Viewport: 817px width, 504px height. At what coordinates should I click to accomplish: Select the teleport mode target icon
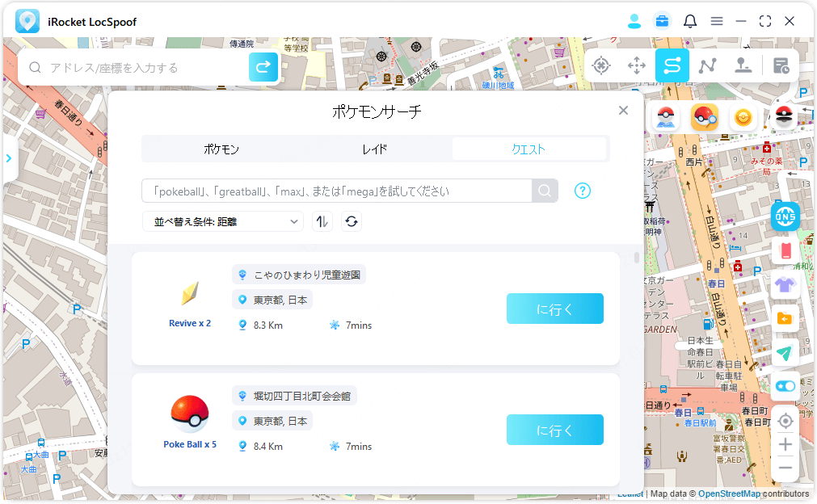pos(601,65)
